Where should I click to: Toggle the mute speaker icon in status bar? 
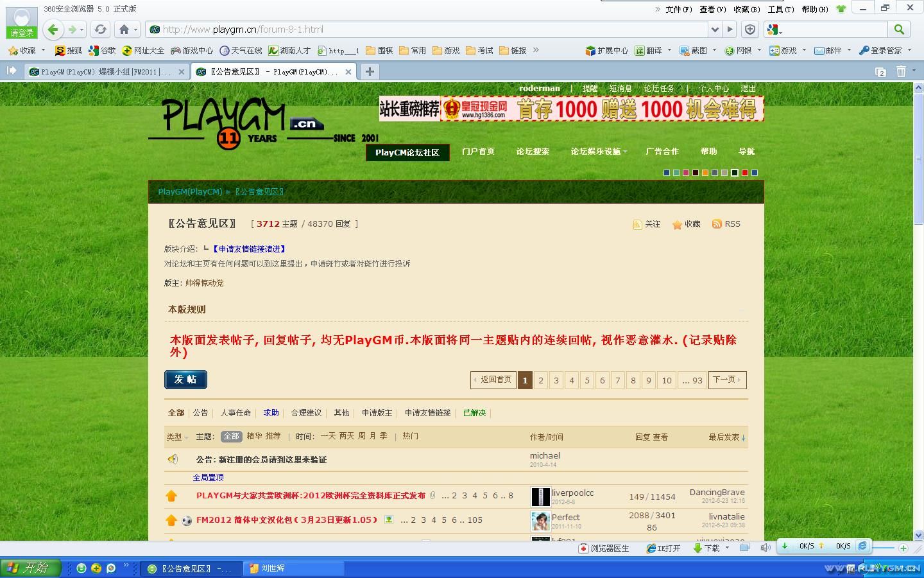click(766, 548)
